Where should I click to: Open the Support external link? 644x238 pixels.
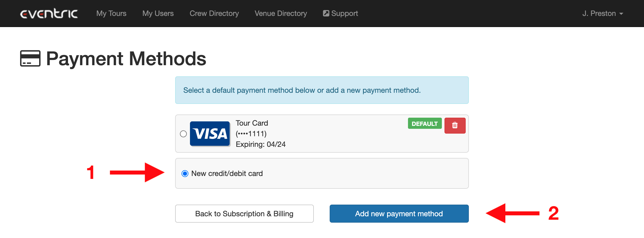click(x=341, y=14)
